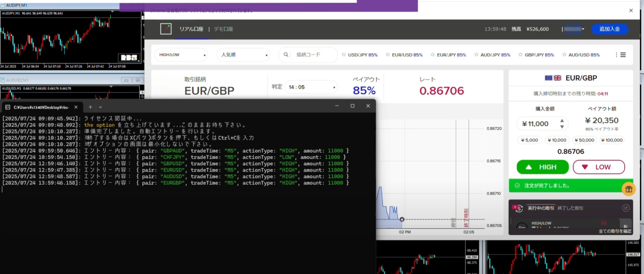
Task: Open the 人気順 sort order dropdown
Action: tap(243, 55)
